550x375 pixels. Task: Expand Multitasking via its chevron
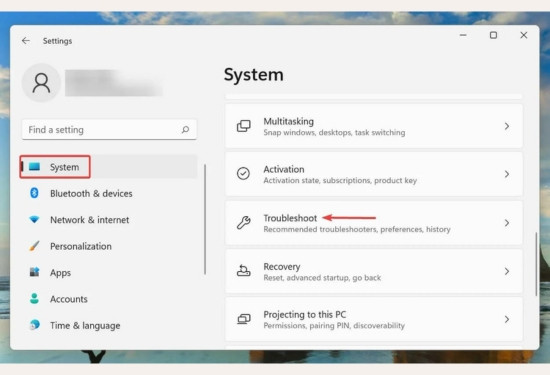coord(507,126)
